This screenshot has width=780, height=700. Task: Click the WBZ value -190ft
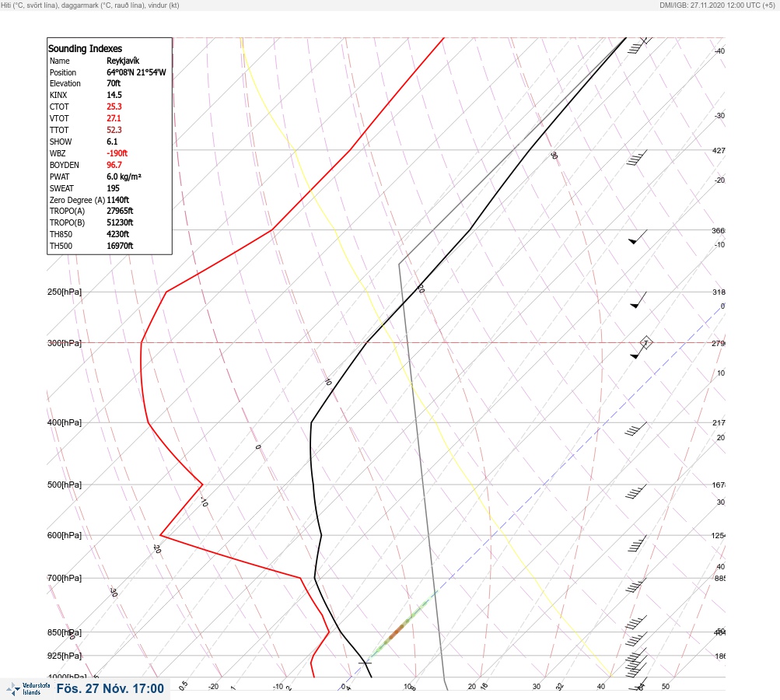(117, 153)
